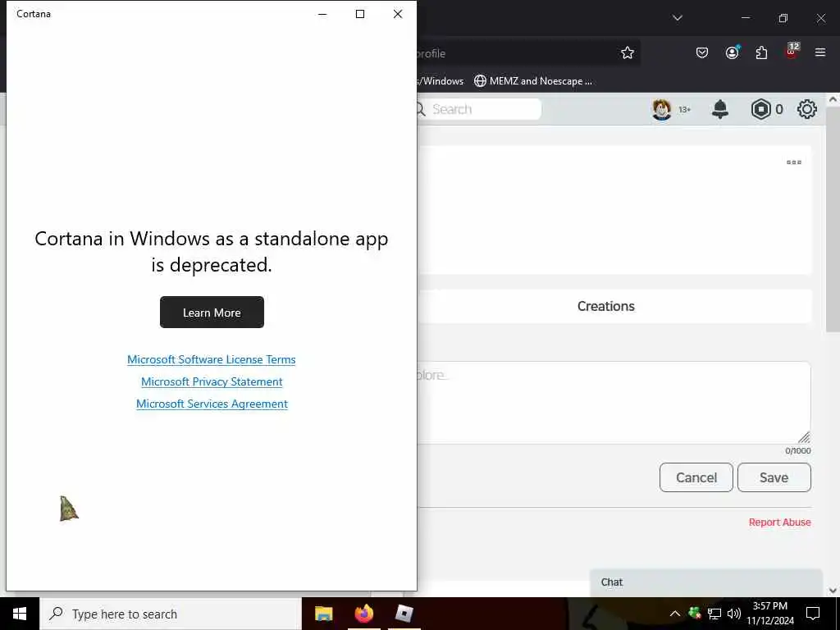
Task: Click the Learn More button in Cortana
Action: pyautogui.click(x=212, y=313)
